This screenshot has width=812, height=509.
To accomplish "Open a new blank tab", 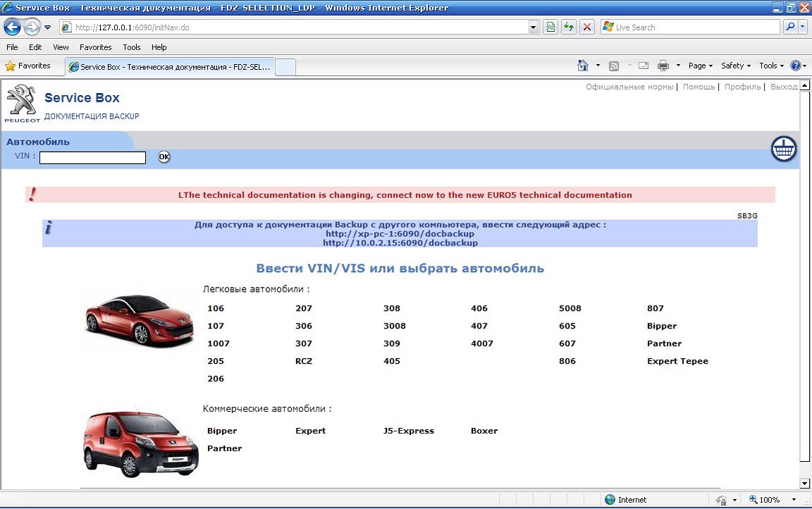I will coord(285,67).
